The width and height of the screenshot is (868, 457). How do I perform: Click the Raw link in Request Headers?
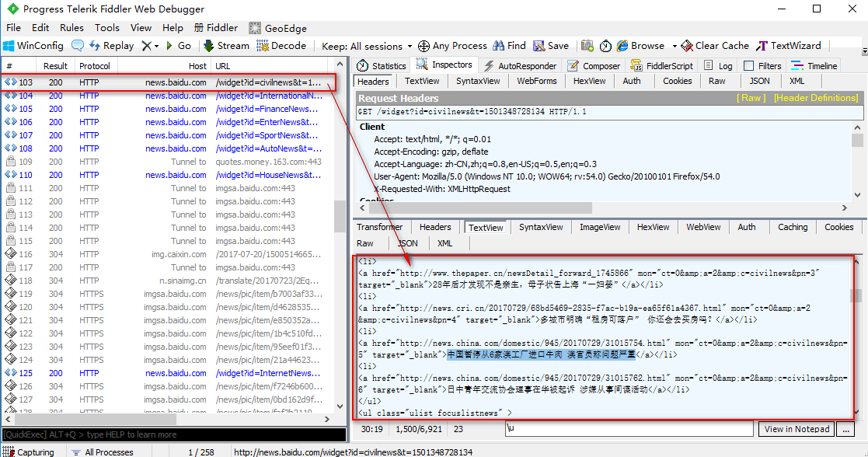751,98
